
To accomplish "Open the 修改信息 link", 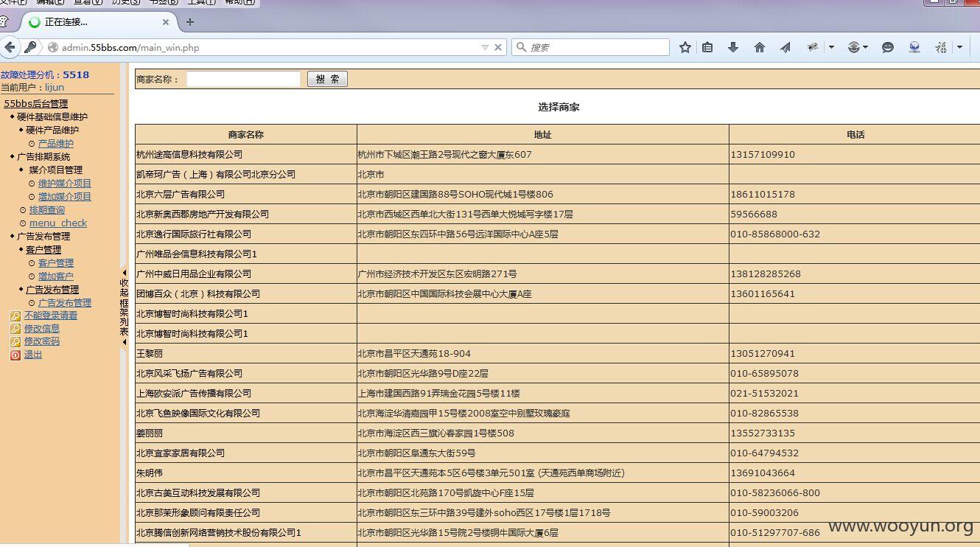I will click(x=42, y=329).
